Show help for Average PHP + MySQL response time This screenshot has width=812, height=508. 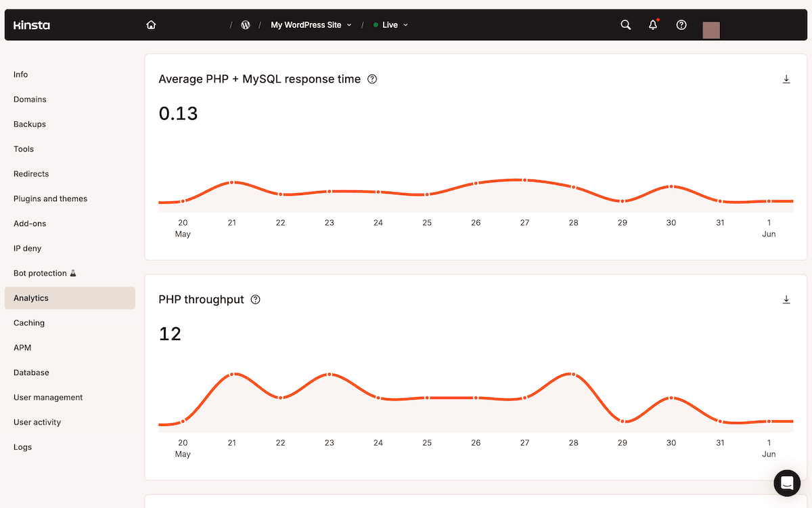372,79
